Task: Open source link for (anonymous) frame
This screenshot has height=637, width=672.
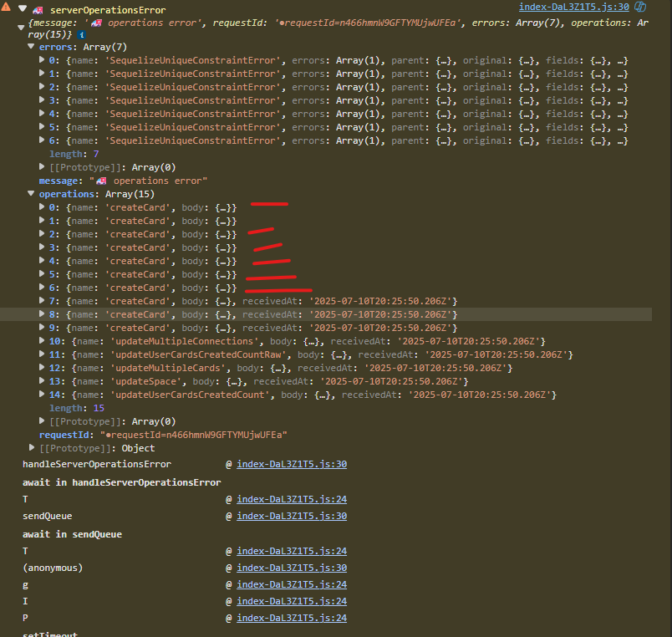Action: (291, 568)
